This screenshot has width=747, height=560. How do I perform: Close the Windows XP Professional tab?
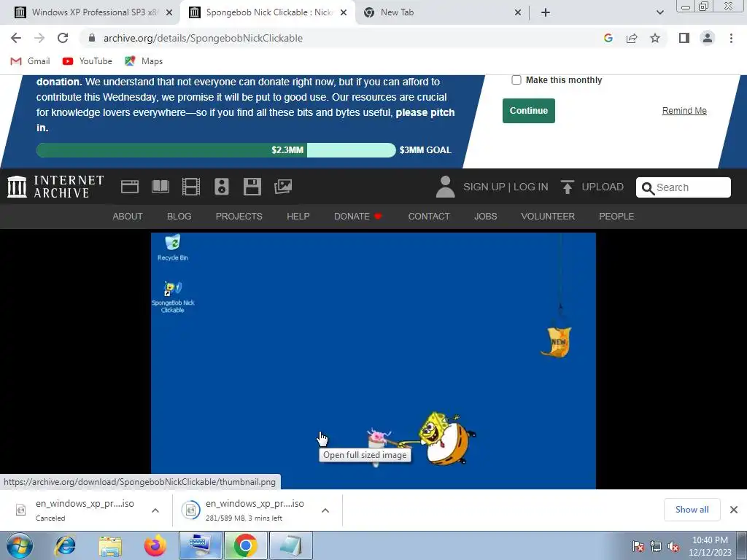tap(169, 12)
